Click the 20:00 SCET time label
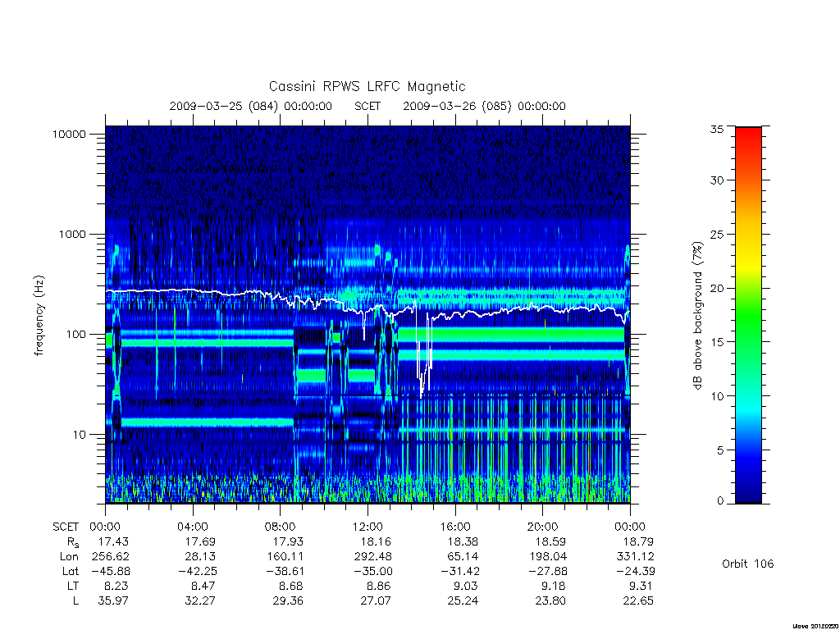This screenshot has height=630, width=840. 543,527
